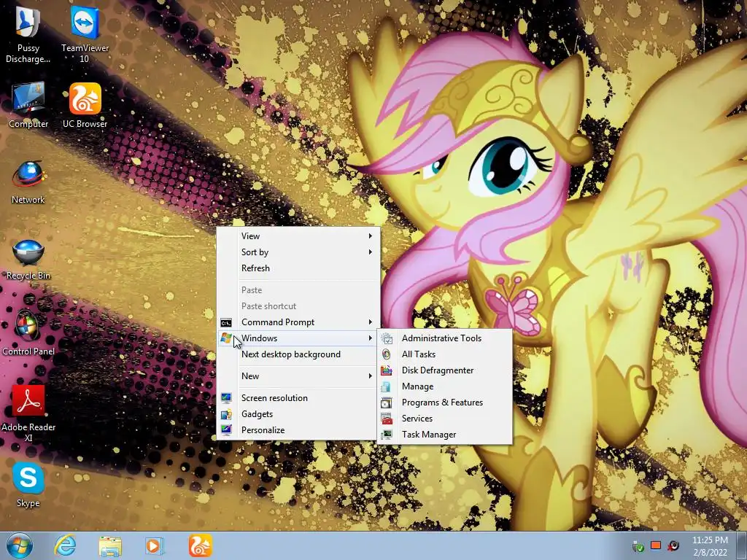The image size is (747, 560).
Task: Click the Administrative Tools icon in submenu
Action: 387,338
